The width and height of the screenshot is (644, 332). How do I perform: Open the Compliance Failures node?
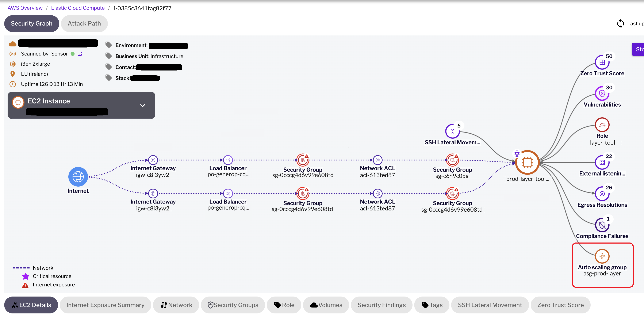click(x=602, y=225)
